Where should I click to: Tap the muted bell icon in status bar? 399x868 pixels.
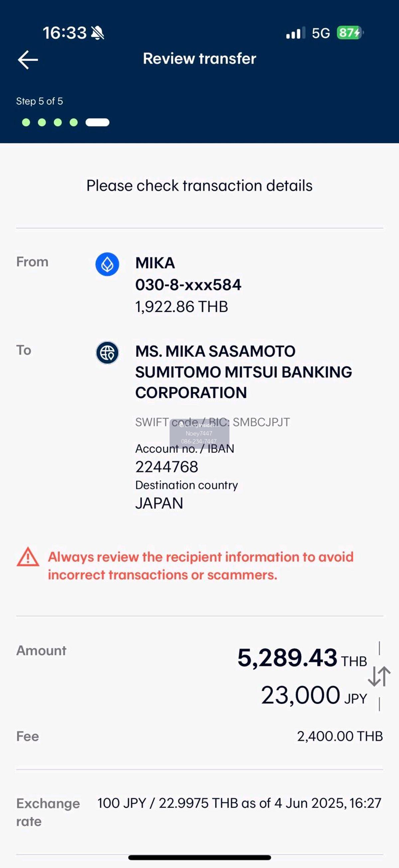pos(98,33)
